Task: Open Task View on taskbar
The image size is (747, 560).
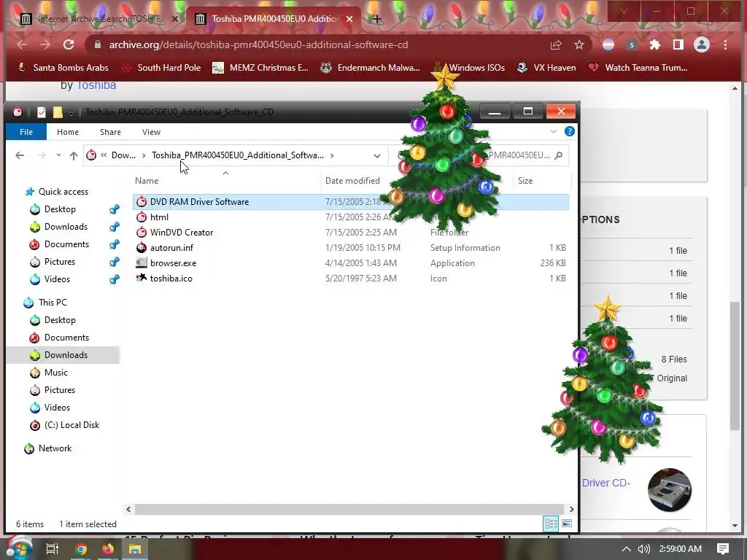Action: coord(52,549)
